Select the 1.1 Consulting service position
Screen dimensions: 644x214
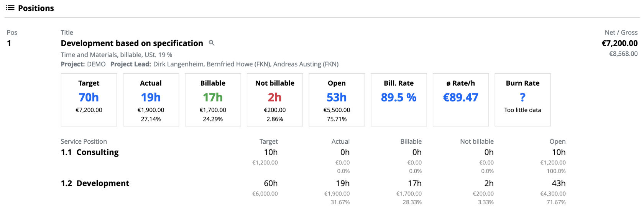tap(90, 152)
